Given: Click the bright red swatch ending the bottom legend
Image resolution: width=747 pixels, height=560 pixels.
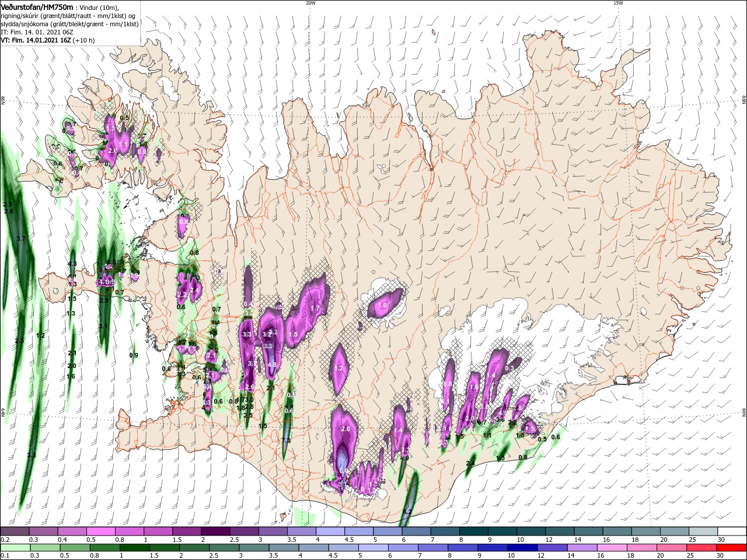Looking at the screenshot, I should (x=732, y=548).
